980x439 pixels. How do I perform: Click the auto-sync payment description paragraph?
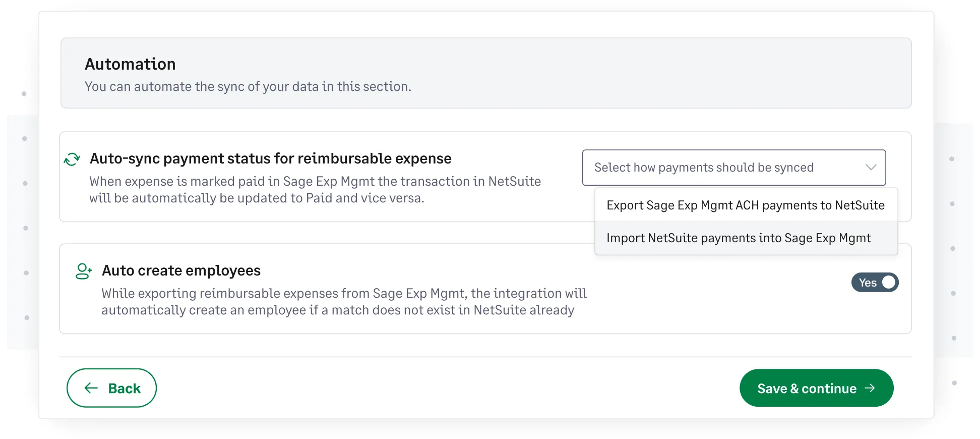[x=315, y=190]
